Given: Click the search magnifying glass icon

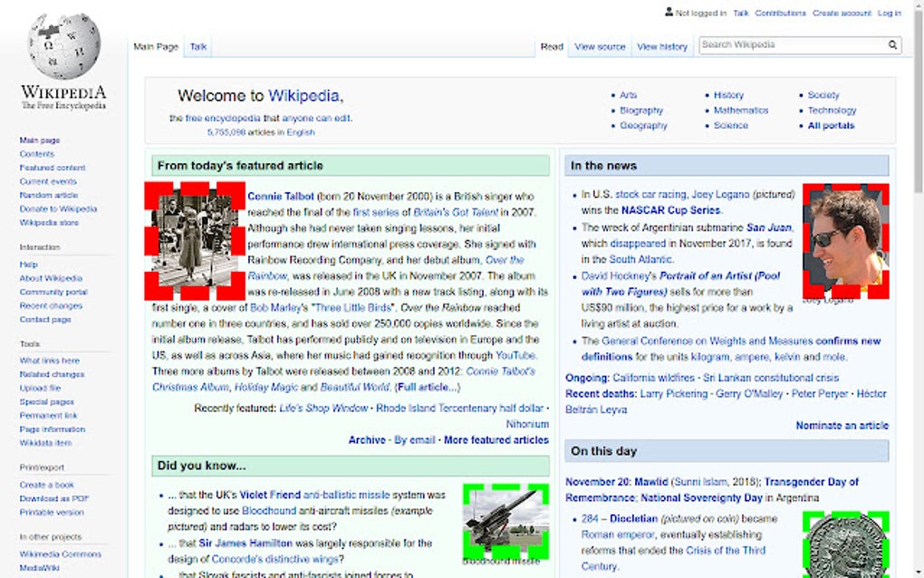Looking at the screenshot, I should pyautogui.click(x=892, y=44).
